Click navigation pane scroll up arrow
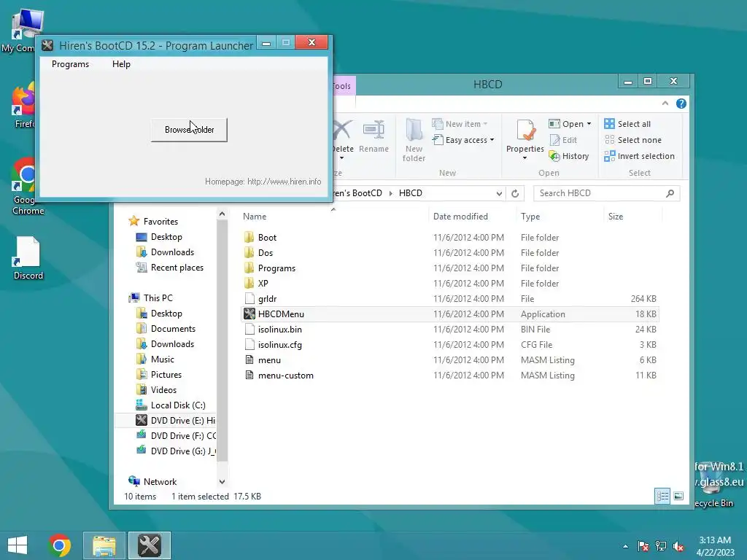747x560 pixels. pyautogui.click(x=222, y=214)
